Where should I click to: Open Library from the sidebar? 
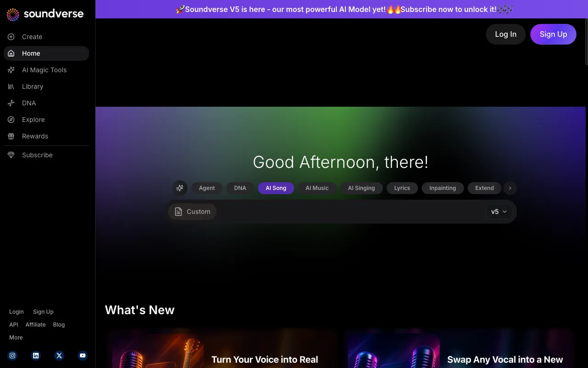tap(46, 86)
